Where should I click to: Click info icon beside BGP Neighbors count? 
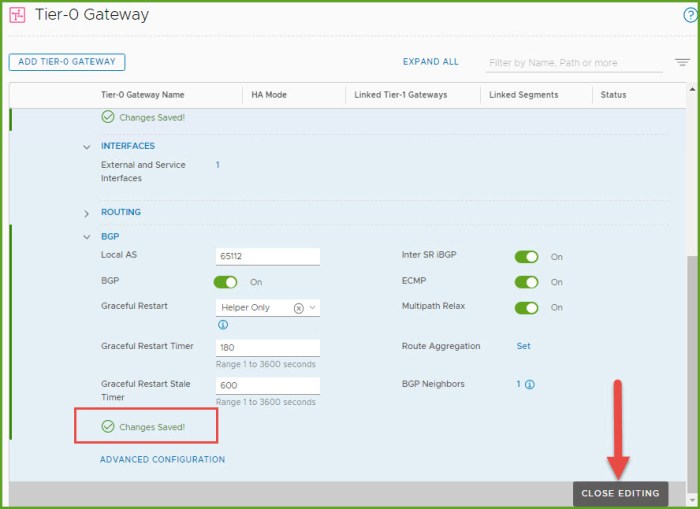tap(530, 384)
